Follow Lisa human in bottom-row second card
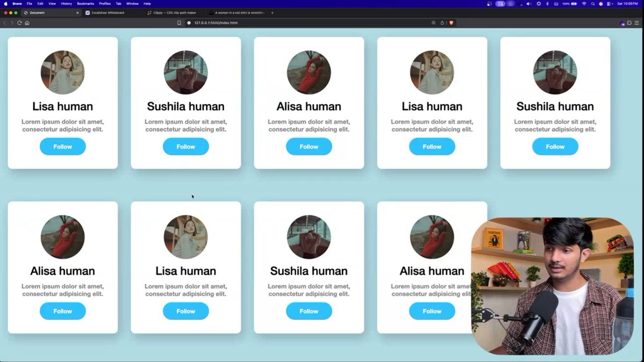Image resolution: width=644 pixels, height=362 pixels. (x=186, y=311)
